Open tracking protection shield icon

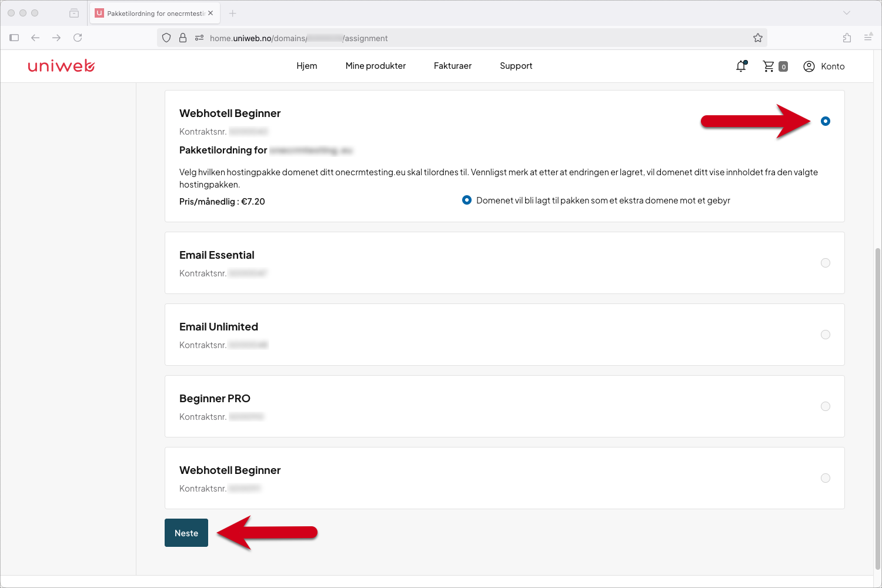click(x=166, y=38)
